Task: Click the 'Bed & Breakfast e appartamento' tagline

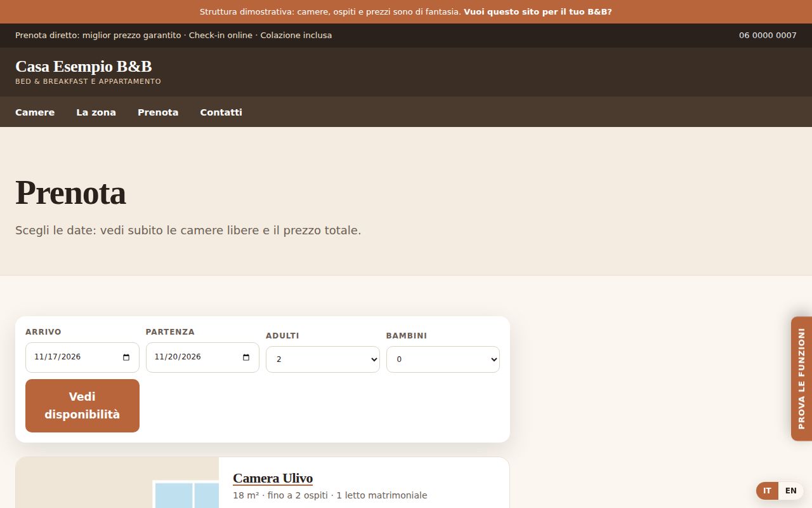Action: coord(88,81)
